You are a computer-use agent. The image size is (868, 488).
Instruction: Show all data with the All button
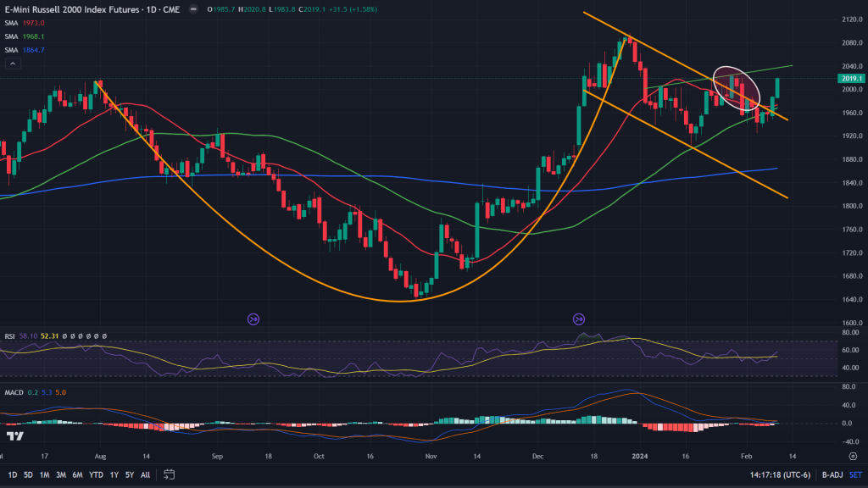pos(145,474)
